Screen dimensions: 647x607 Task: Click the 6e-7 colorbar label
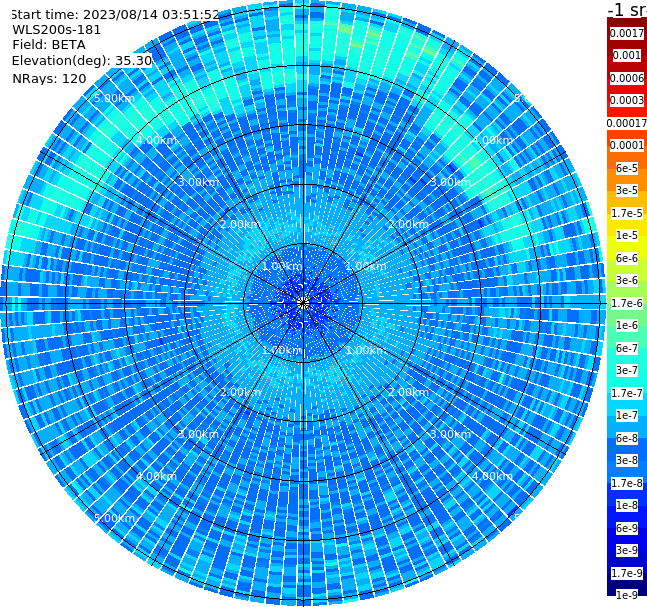pos(627,348)
